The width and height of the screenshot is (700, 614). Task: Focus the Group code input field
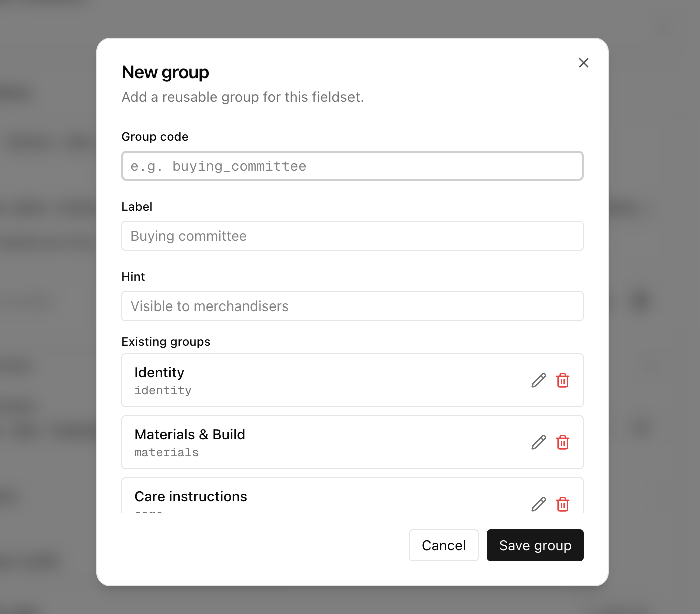coord(352,166)
